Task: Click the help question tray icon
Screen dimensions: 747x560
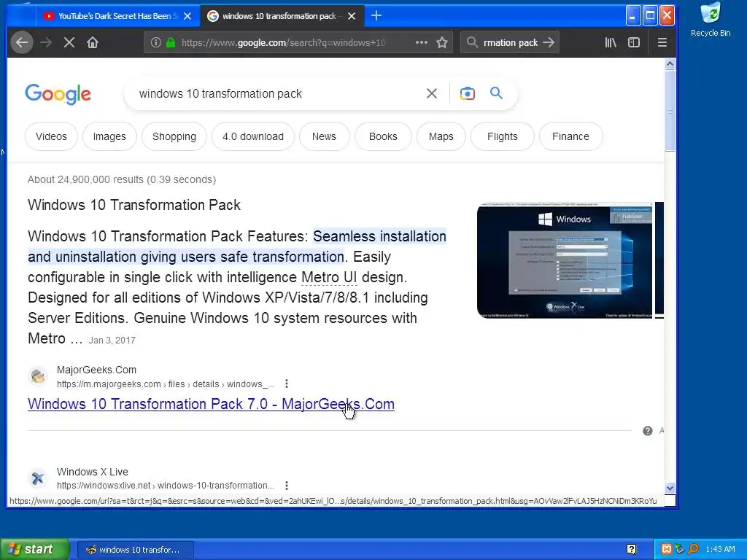Action: pos(631,550)
